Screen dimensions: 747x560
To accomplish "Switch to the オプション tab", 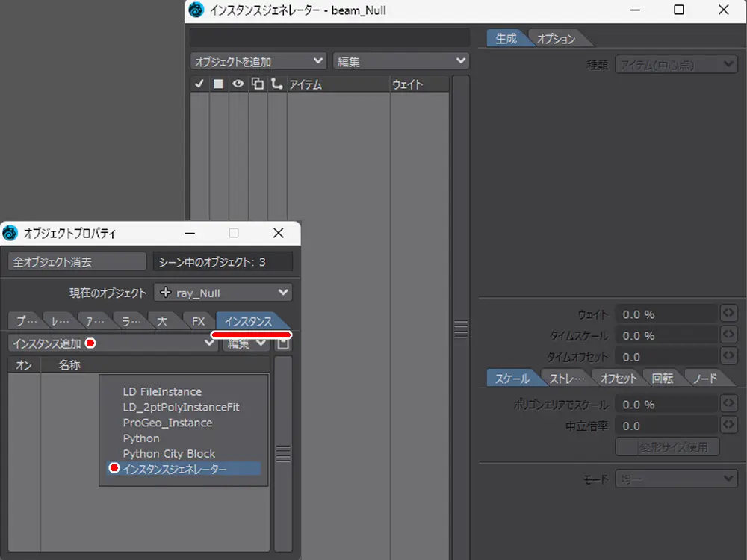I will pyautogui.click(x=557, y=39).
